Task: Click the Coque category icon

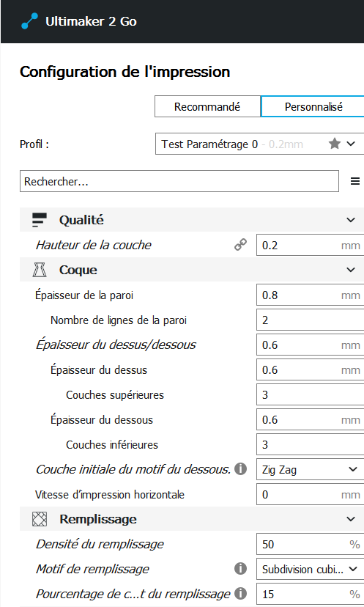Action: click(x=40, y=270)
